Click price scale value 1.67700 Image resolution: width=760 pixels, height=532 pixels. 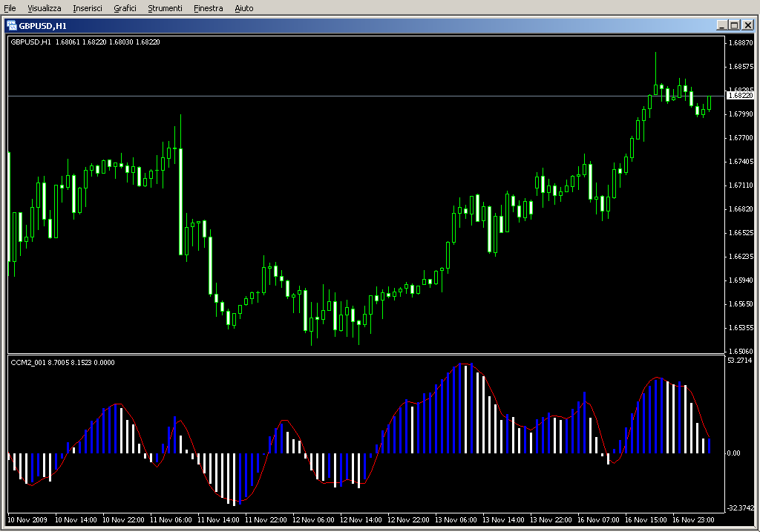pyautogui.click(x=741, y=137)
